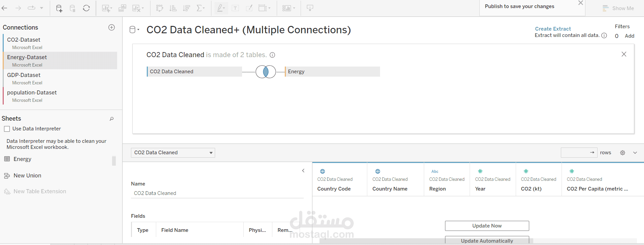Image resolution: width=644 pixels, height=245 pixels.
Task: Open the data source cylinder dropdown
Action: pyautogui.click(x=134, y=30)
